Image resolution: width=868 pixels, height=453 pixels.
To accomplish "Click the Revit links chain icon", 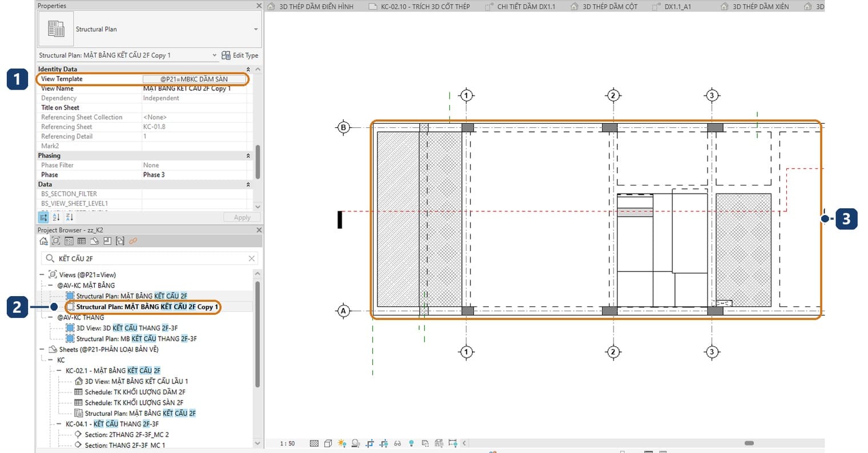I will 133,241.
